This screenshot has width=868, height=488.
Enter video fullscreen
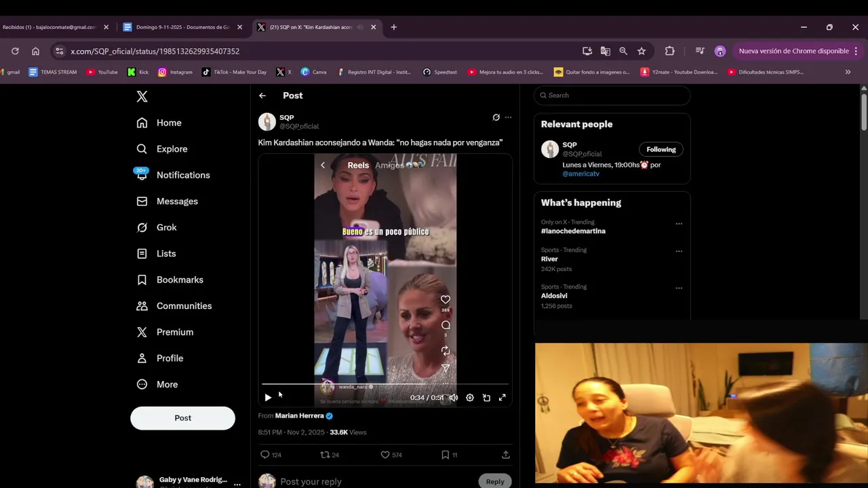click(502, 398)
